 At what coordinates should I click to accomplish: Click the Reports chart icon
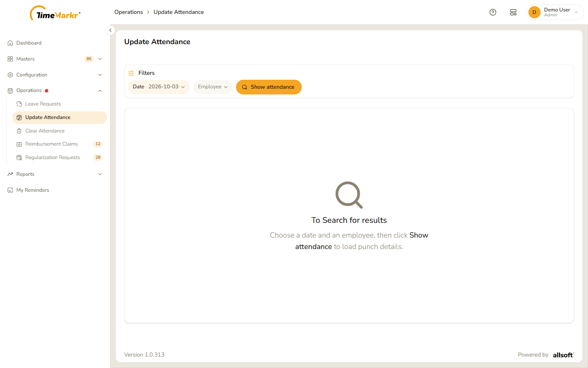pyautogui.click(x=10, y=174)
